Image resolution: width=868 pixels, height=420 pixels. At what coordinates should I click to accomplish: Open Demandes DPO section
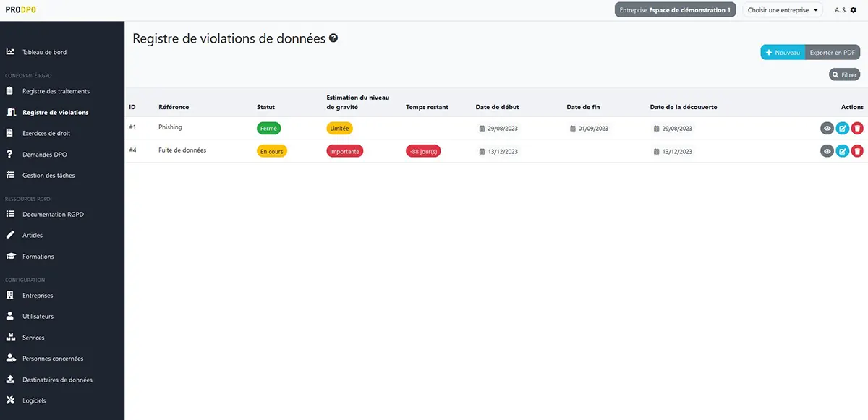pyautogui.click(x=45, y=154)
